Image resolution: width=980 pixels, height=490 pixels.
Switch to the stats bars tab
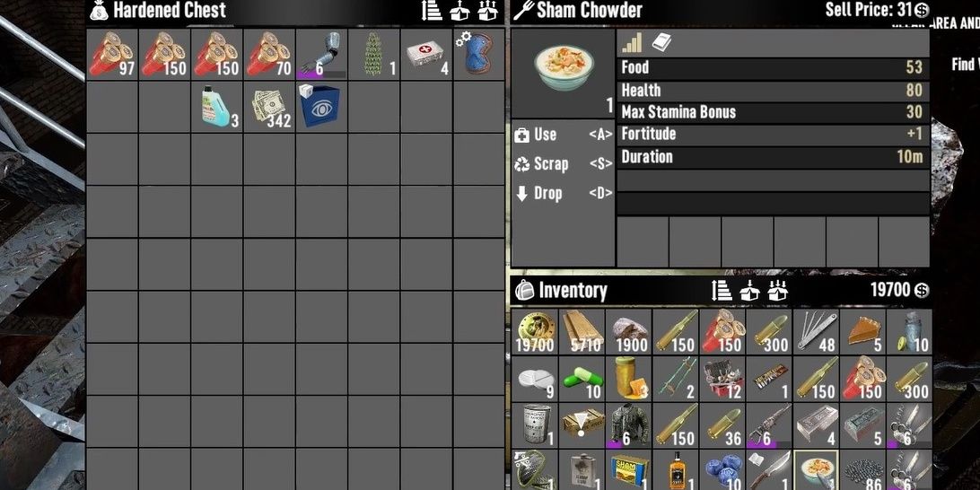[632, 42]
